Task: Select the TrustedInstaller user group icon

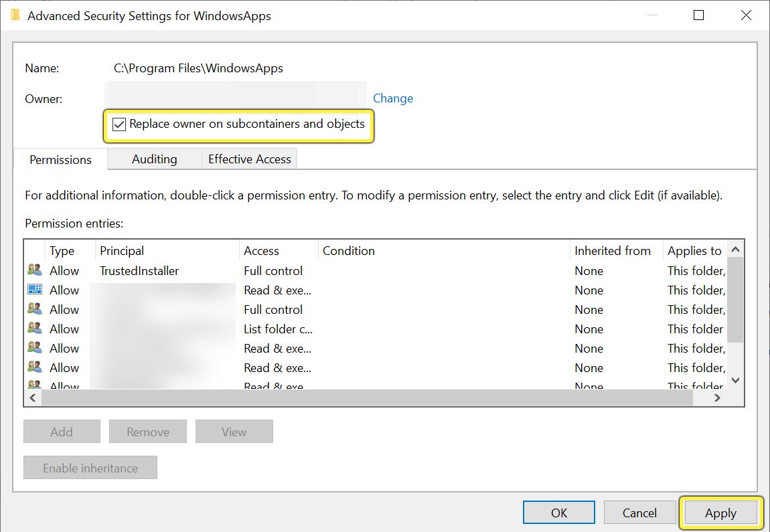Action: point(34,270)
